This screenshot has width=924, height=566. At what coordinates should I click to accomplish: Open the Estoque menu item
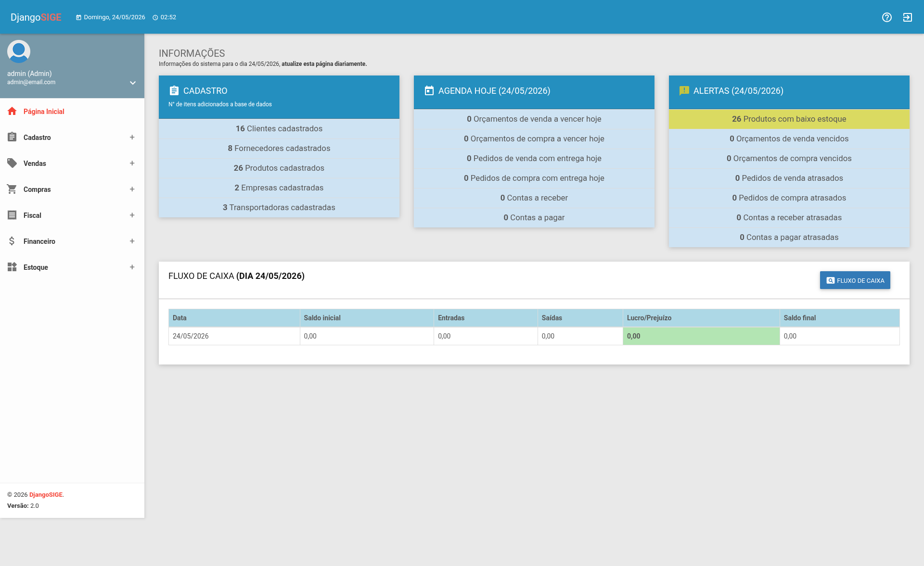(72, 267)
